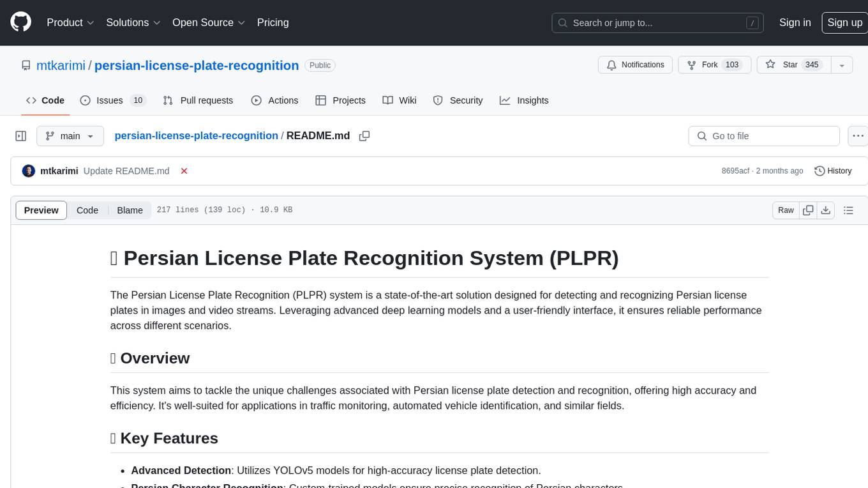Open the Insights tab
This screenshot has width=868, height=488.
(x=524, y=100)
